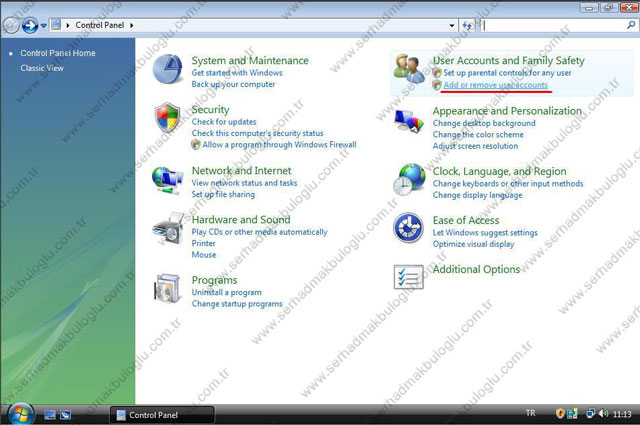The image size is (640, 425).
Task: Click Change startup programs
Action: 237,304
